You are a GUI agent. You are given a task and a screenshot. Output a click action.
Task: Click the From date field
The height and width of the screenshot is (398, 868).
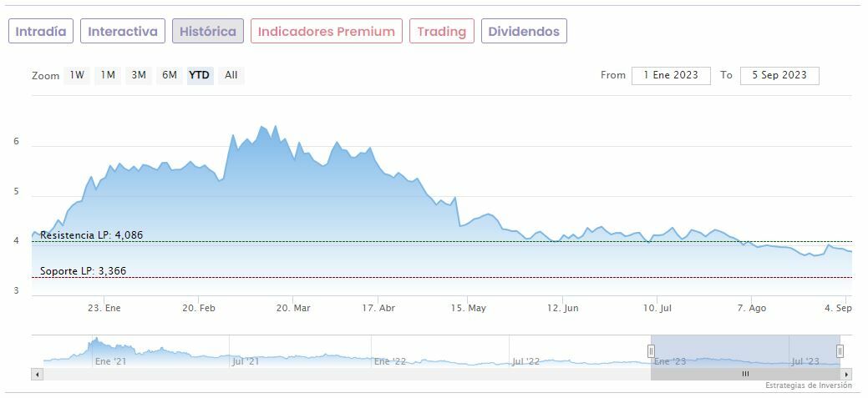(x=671, y=75)
